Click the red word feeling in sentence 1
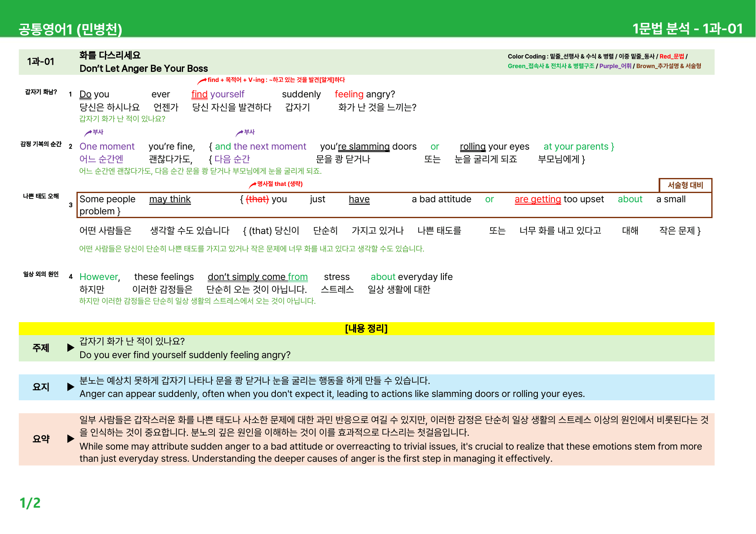Viewport: 756px width, 534px height. [349, 94]
